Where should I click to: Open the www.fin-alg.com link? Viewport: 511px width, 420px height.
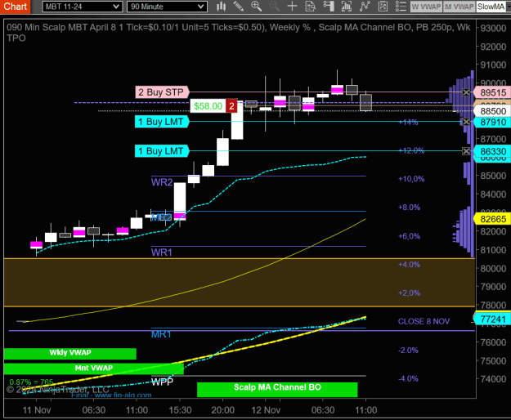click(x=123, y=395)
